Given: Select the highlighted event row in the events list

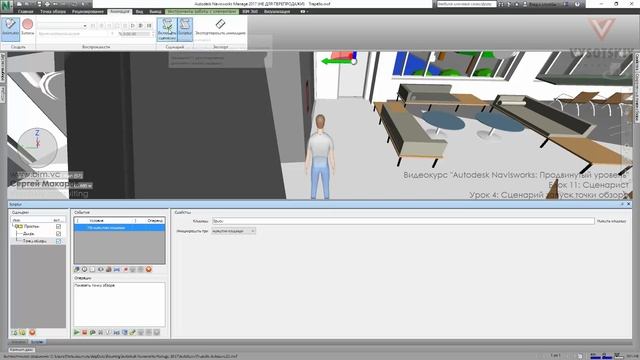Looking at the screenshot, I should (x=120, y=228).
